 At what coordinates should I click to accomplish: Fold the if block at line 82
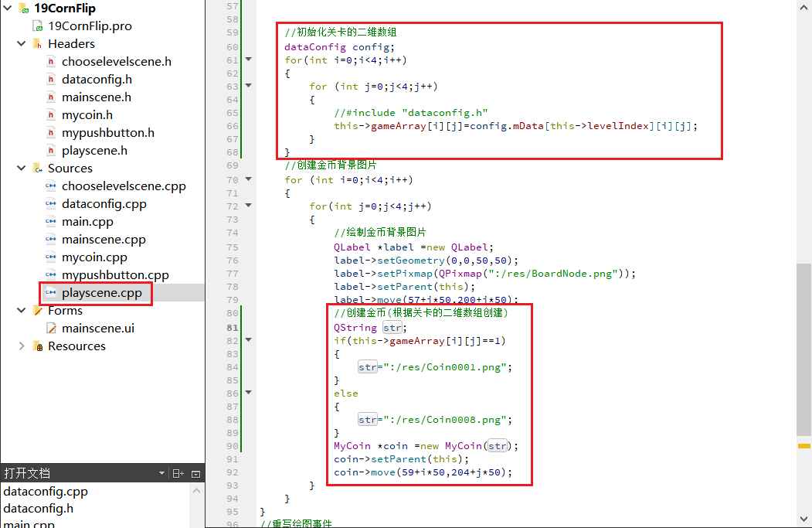coord(249,340)
